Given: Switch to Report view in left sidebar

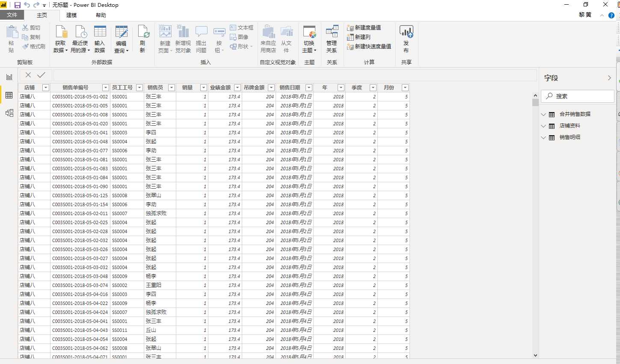Looking at the screenshot, I should [x=9, y=77].
